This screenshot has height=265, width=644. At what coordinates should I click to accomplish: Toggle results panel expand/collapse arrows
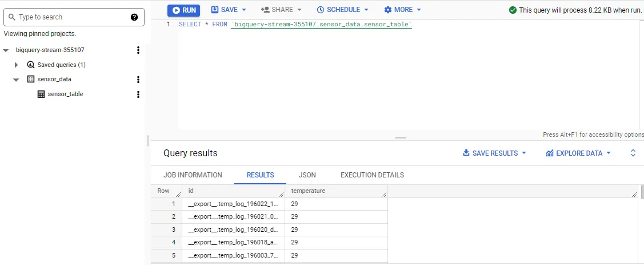click(x=633, y=153)
